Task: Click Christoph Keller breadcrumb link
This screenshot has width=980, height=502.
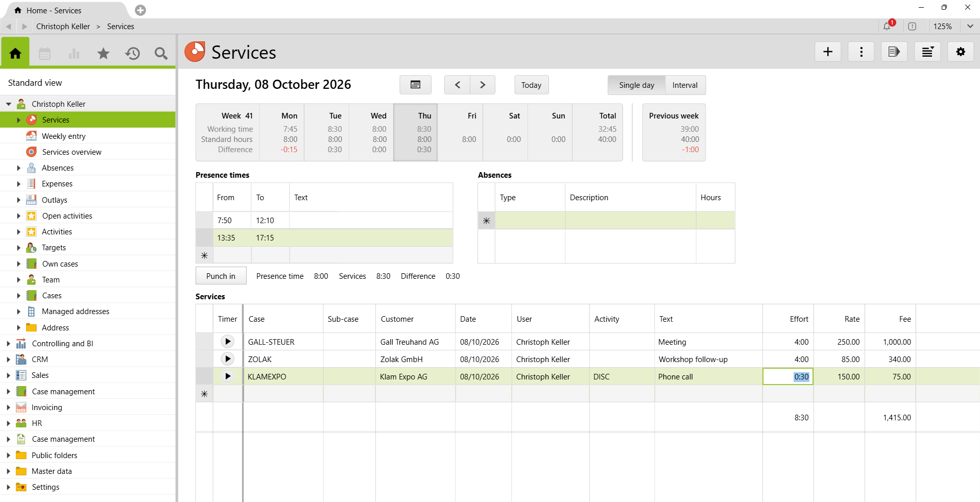Action: (x=63, y=26)
